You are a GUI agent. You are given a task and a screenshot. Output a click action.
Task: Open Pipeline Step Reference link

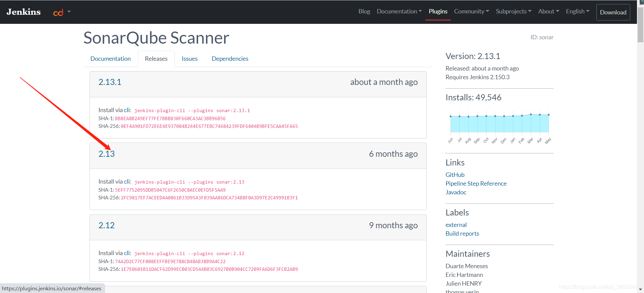476,184
